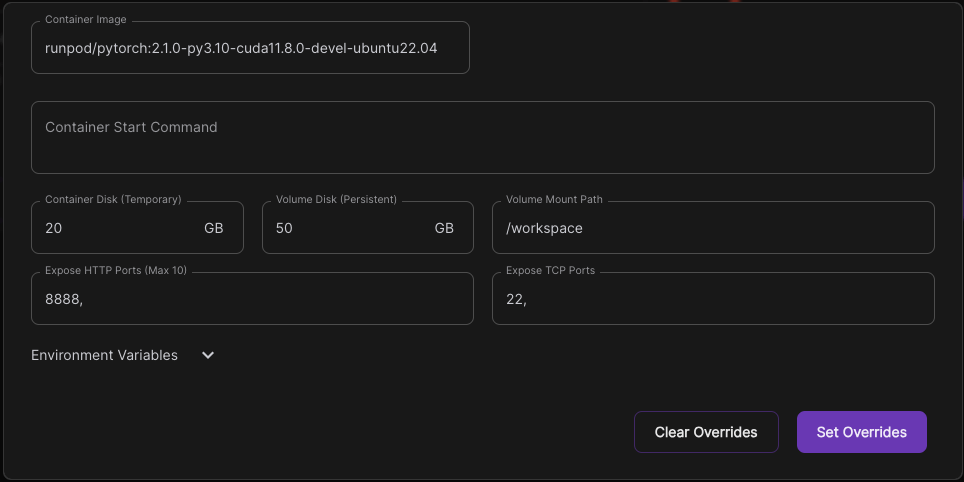The image size is (964, 482).
Task: Click the Volume Mount Path label
Action: click(x=554, y=199)
